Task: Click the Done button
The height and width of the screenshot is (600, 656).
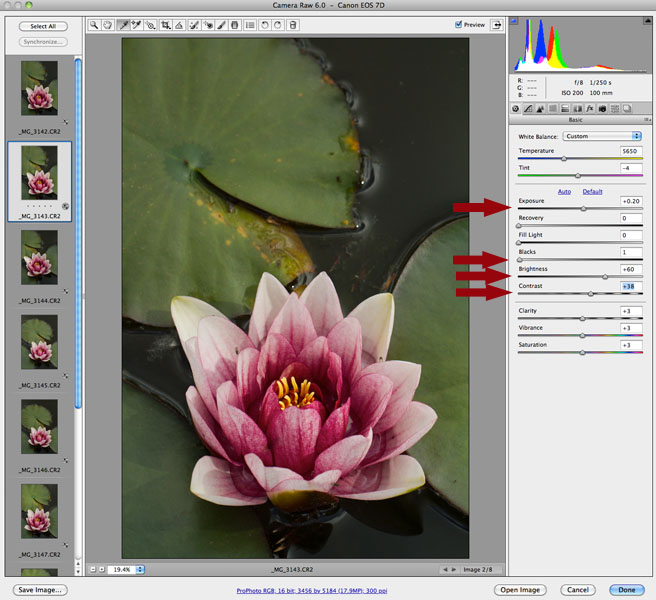Action: [627, 590]
